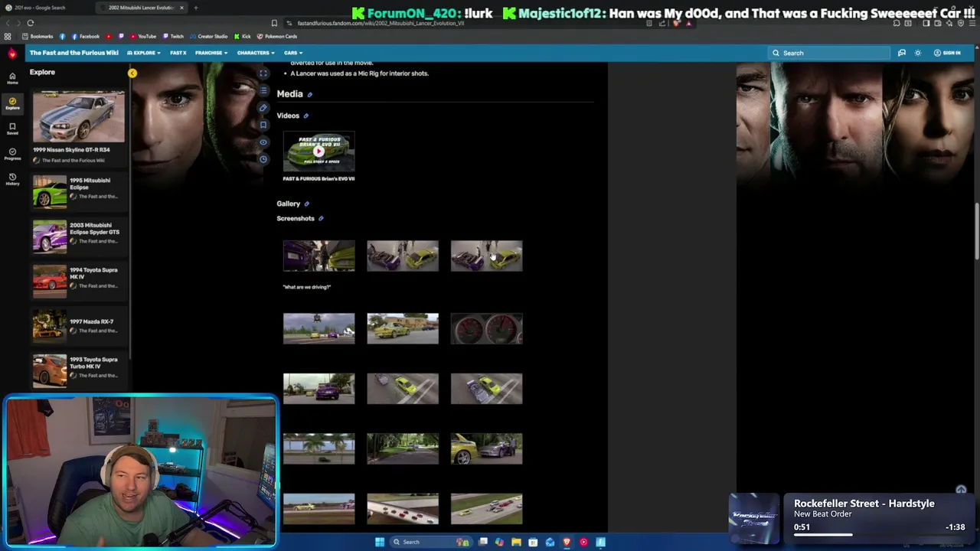
Task: Open the 'What are we driving?' screenshot thumbnail
Action: tap(318, 256)
